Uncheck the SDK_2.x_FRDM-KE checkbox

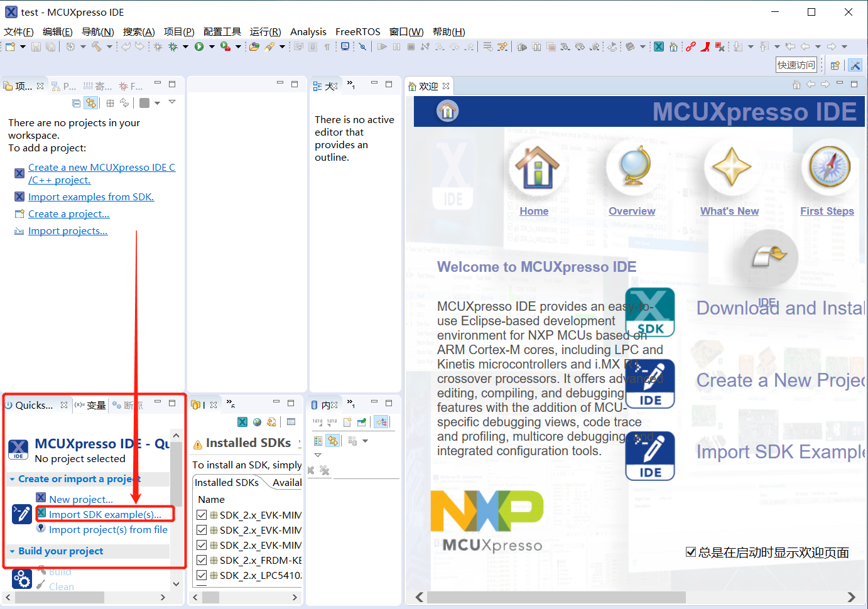click(202, 560)
